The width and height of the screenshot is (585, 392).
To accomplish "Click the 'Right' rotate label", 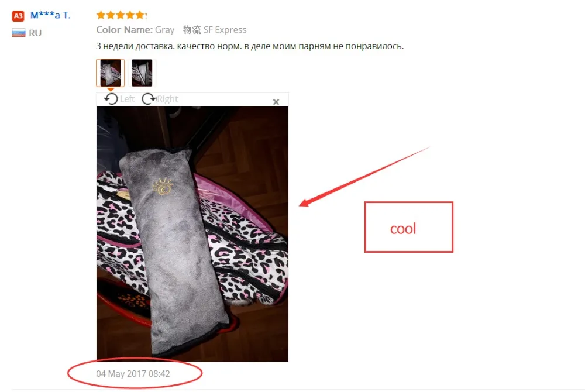I will (x=167, y=99).
